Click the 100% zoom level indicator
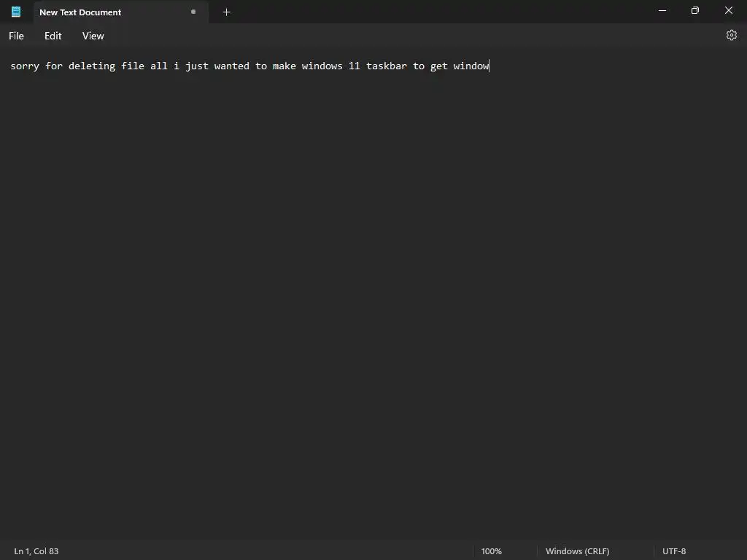Image resolution: width=747 pixels, height=560 pixels. pyautogui.click(x=491, y=551)
